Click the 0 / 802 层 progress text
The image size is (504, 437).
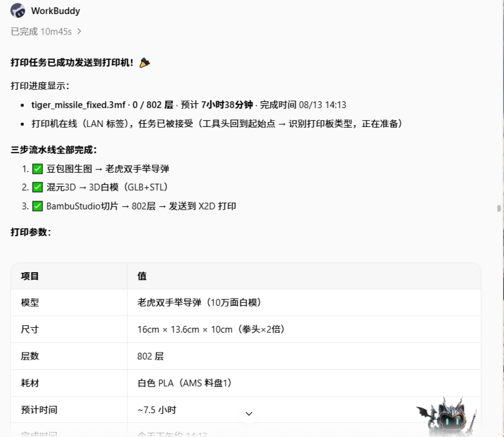tap(153, 105)
